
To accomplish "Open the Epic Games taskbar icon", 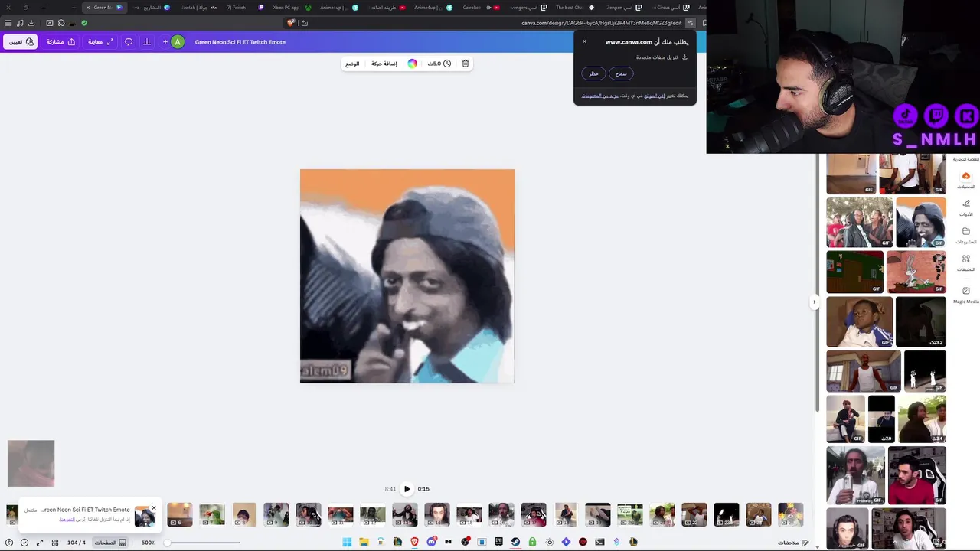I will click(x=498, y=542).
